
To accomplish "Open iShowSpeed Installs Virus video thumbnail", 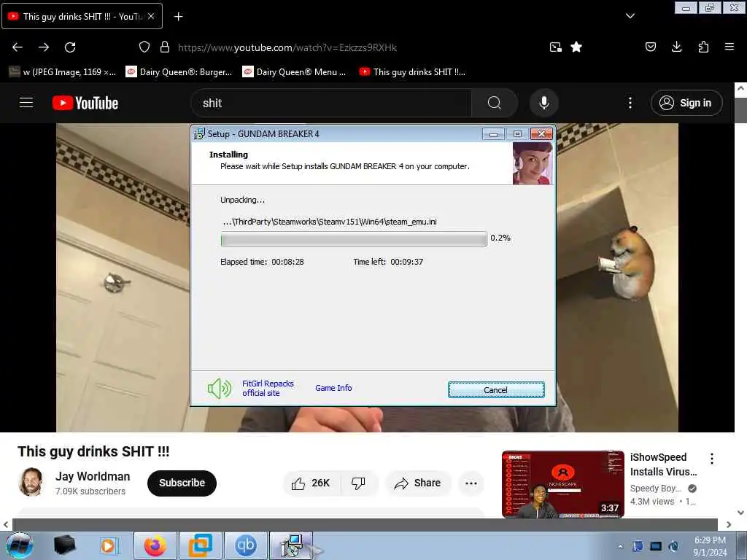I will 562,484.
